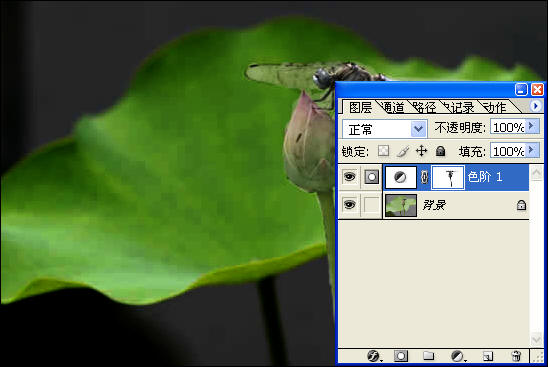Screen dimensions: 548x367
Task: Lock transparent pixels icon
Action: coord(383,151)
